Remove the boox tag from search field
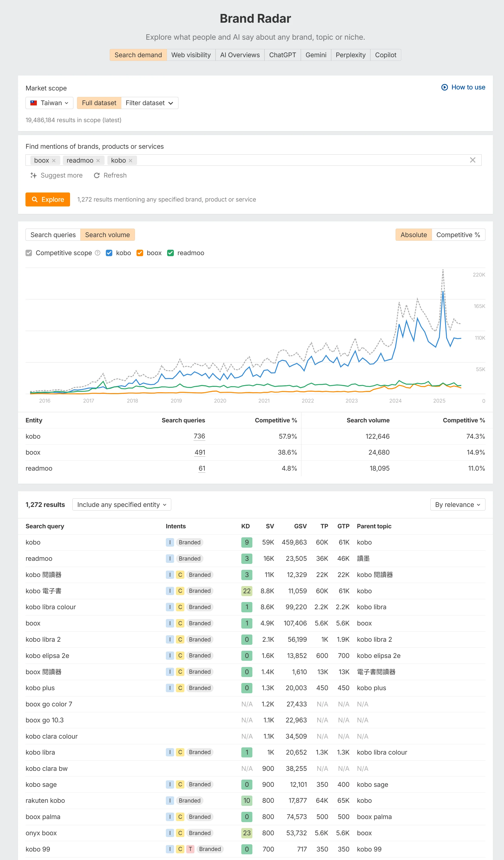This screenshot has height=860, width=504. click(54, 160)
